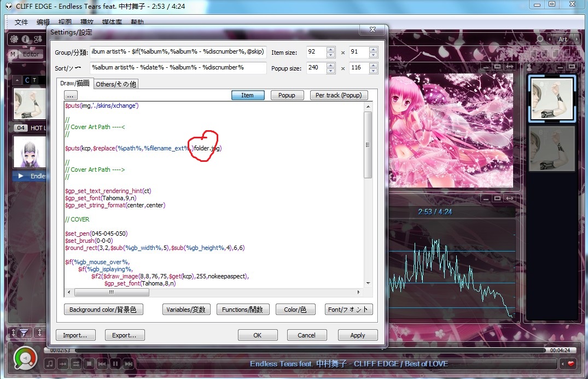Open the info icon beside the gear
The height and width of the screenshot is (379, 588).
tap(26, 39)
